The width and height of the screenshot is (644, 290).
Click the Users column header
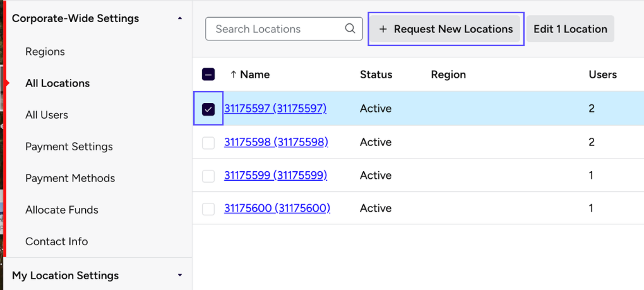click(x=603, y=75)
